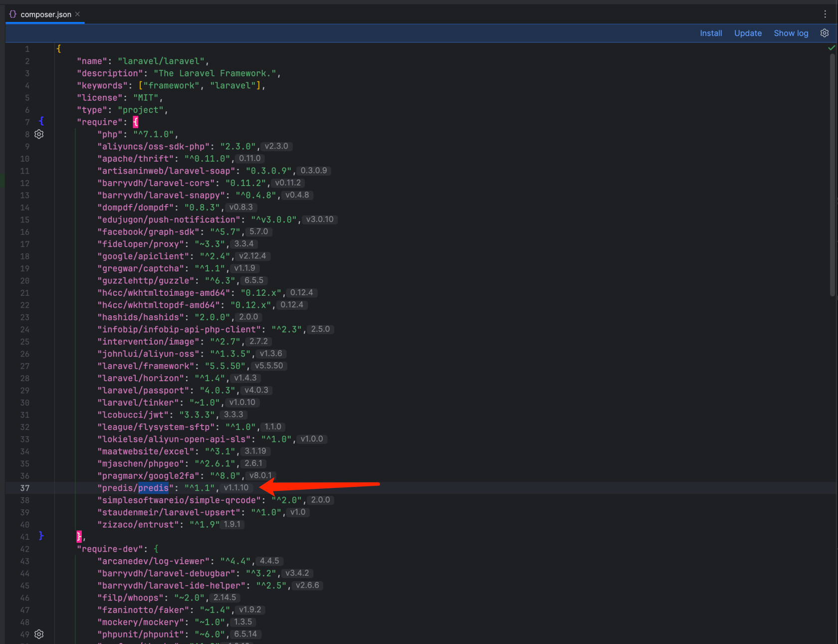Click the "The Laravel Framework." description value
The width and height of the screenshot is (838, 644).
pos(214,73)
